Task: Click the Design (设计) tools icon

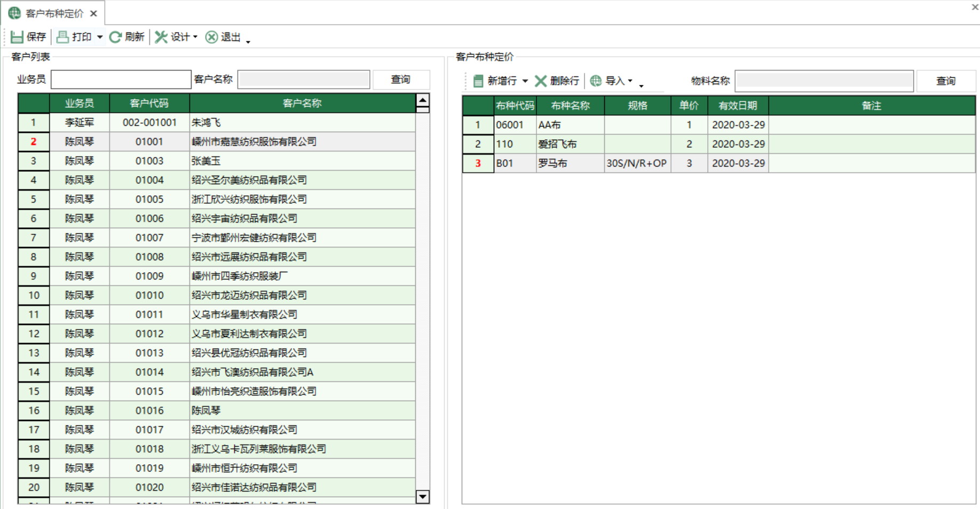Action: [x=161, y=37]
